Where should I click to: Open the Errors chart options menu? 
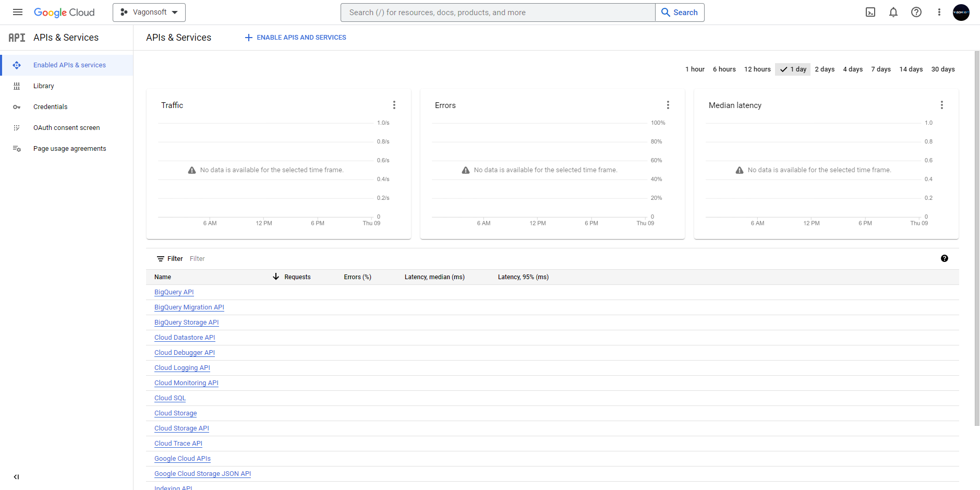668,105
